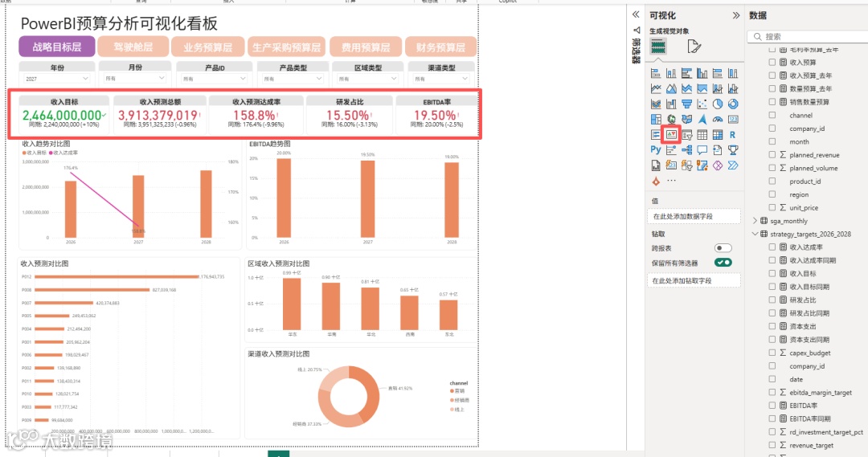Check the capex_budget field checkbox
The height and width of the screenshot is (457, 868).
pos(772,353)
